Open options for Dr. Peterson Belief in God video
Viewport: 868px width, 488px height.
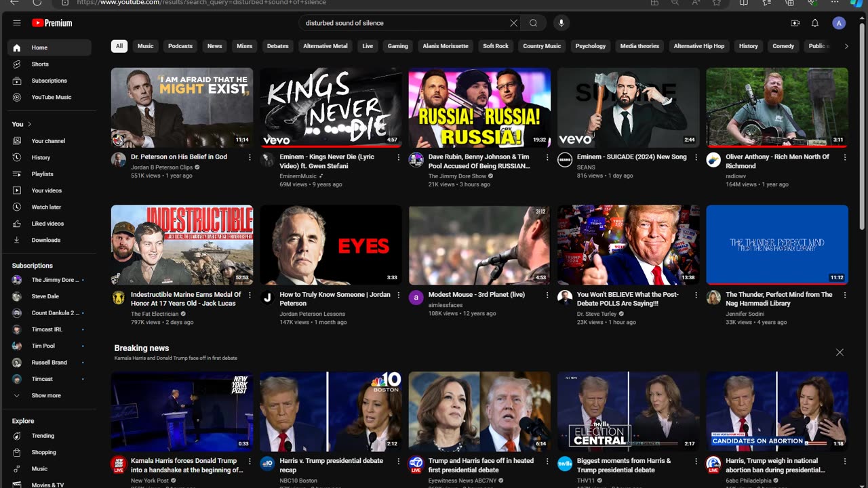click(x=250, y=157)
